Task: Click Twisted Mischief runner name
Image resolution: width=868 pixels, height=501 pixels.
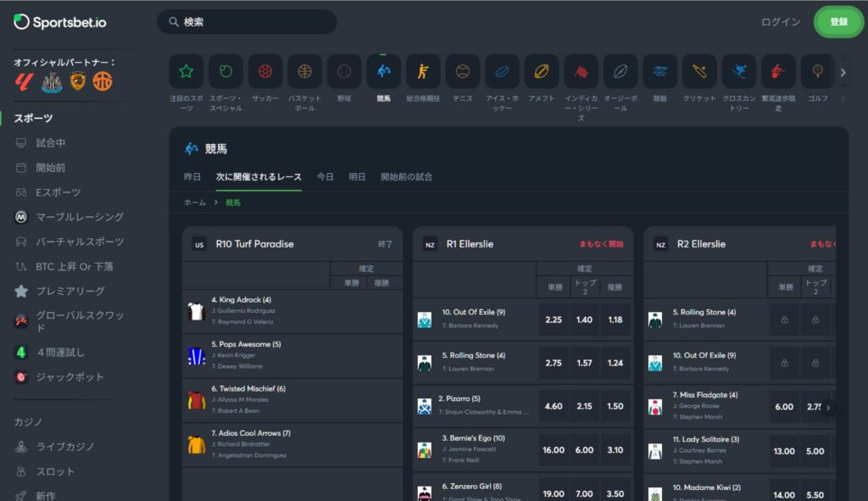Action: [248, 388]
